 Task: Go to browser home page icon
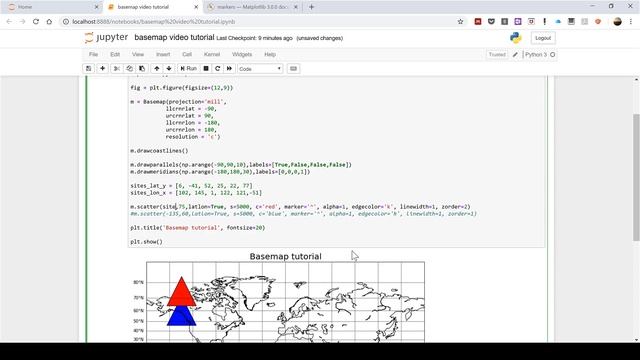point(49,22)
